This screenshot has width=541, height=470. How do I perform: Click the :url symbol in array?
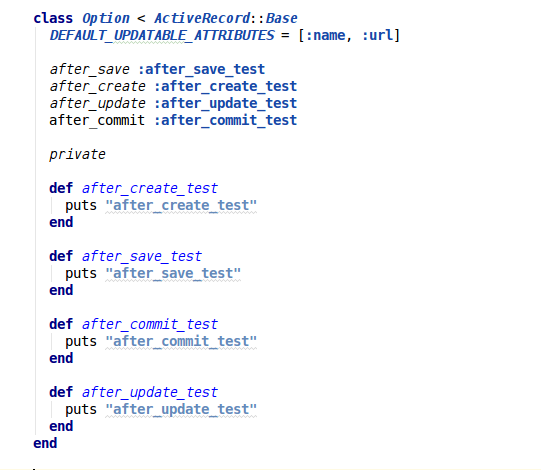click(x=377, y=35)
